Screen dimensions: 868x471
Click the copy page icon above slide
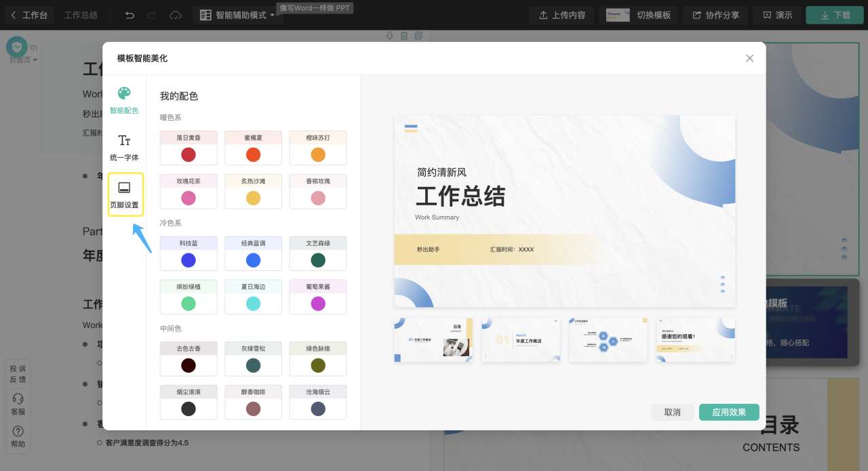419,35
